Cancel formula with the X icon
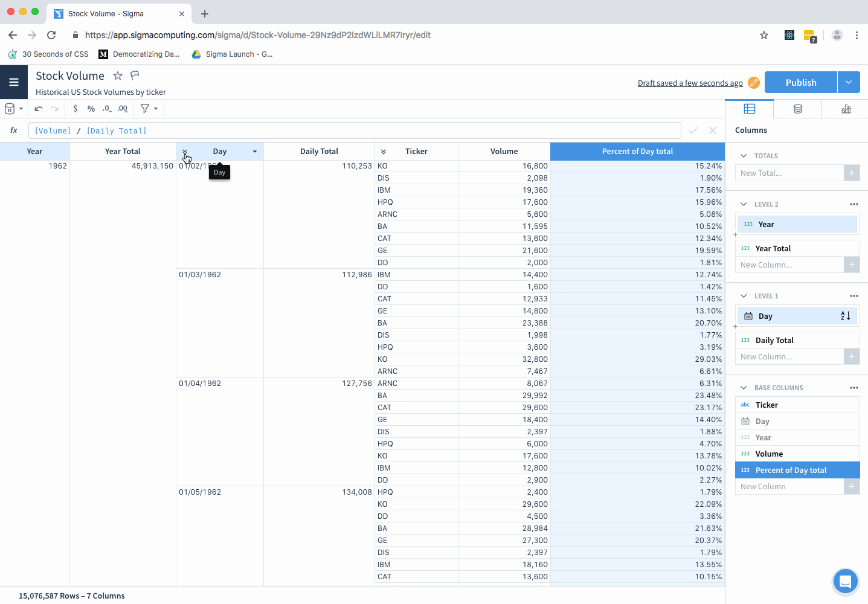The width and height of the screenshot is (868, 604). point(713,130)
